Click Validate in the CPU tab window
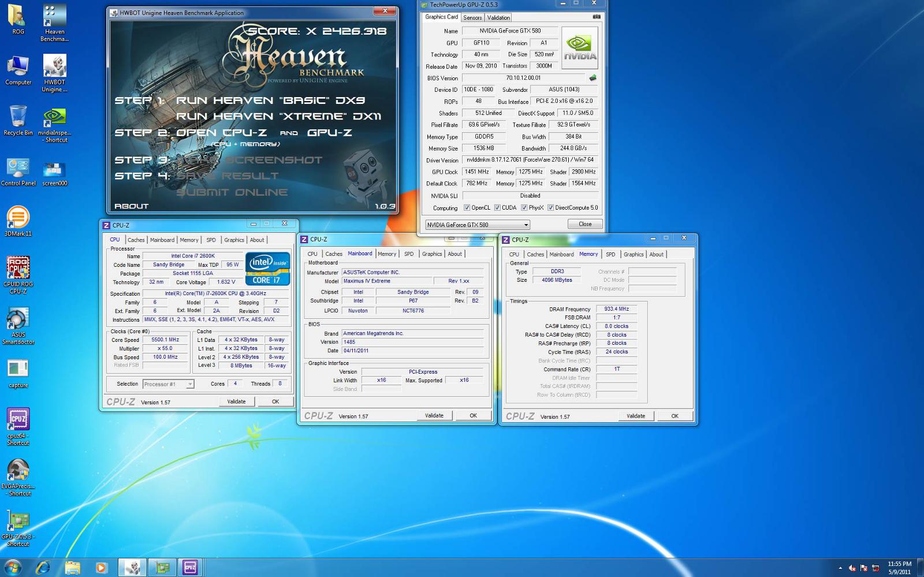 [236, 401]
